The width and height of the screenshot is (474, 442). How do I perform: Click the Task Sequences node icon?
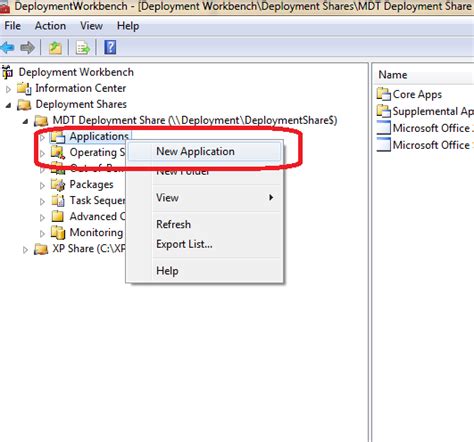[x=58, y=201]
